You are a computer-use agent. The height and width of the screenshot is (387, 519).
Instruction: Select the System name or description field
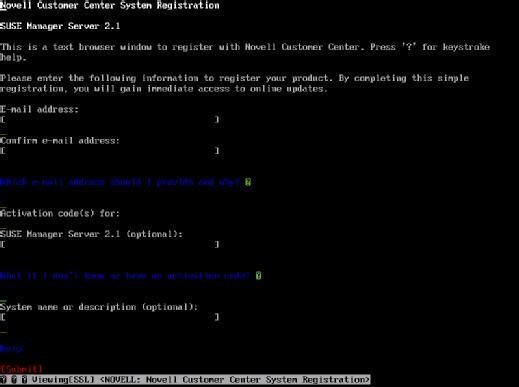(x=110, y=317)
